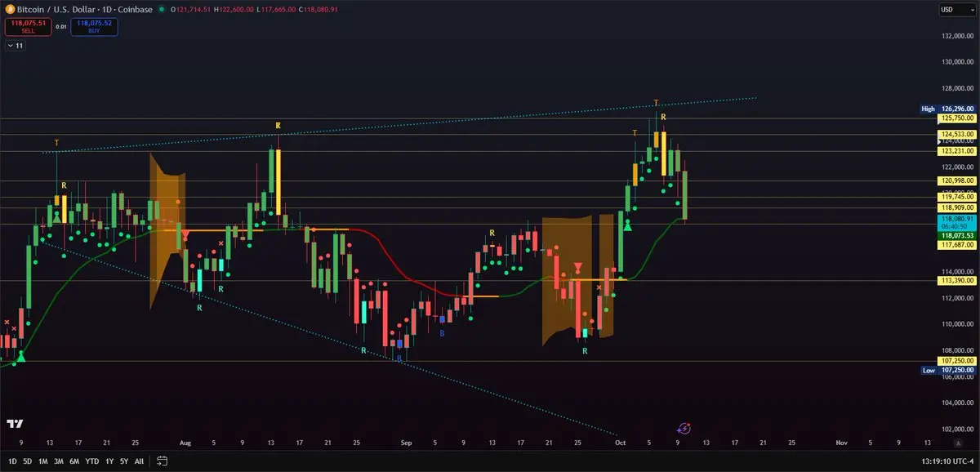Click the 123,231.00 price label

[955, 151]
